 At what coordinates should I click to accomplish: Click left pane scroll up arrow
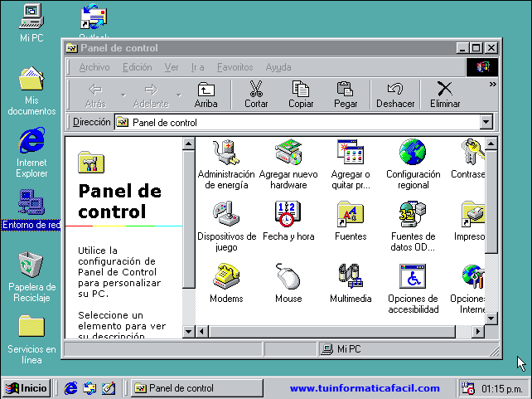188,144
